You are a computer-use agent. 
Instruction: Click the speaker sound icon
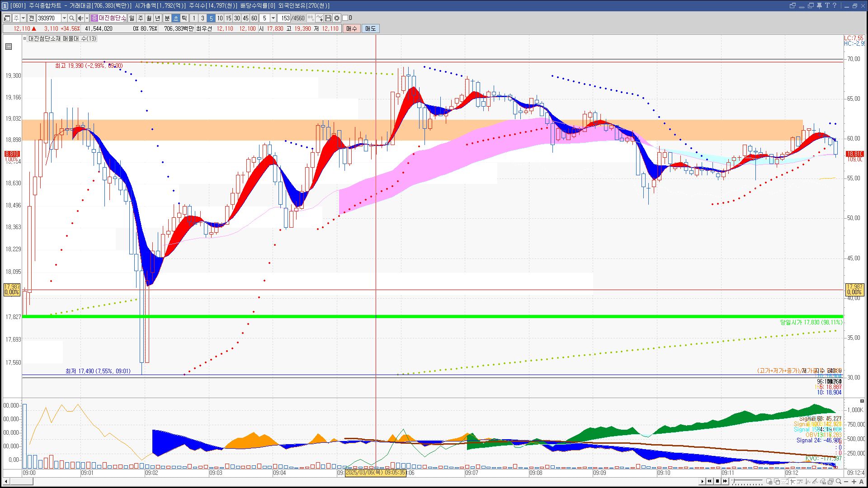pos(80,18)
